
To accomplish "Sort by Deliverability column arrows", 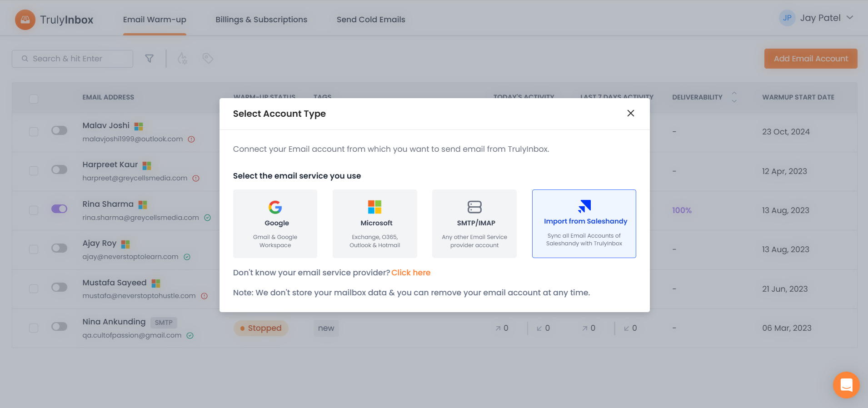I will pos(734,97).
